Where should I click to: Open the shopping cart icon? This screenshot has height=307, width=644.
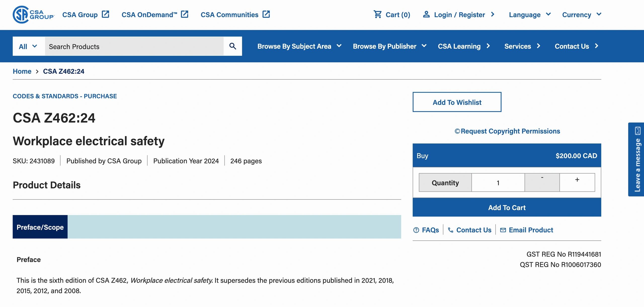(x=377, y=14)
